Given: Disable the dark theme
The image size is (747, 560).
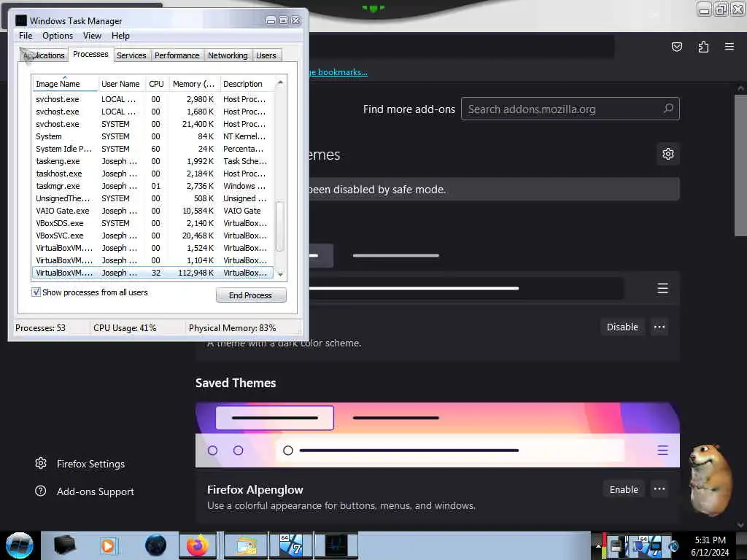Looking at the screenshot, I should [x=622, y=327].
